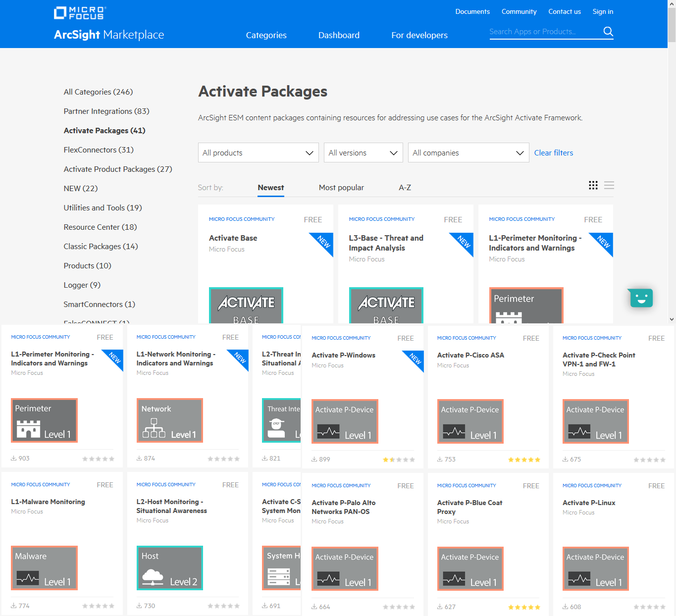Sort by Newest tab
The image size is (676, 616).
point(271,188)
